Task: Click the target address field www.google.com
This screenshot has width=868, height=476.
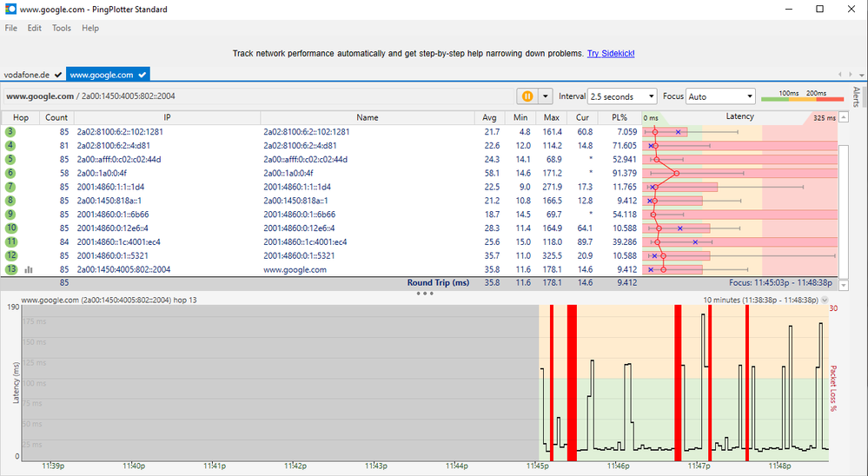Action: point(259,96)
